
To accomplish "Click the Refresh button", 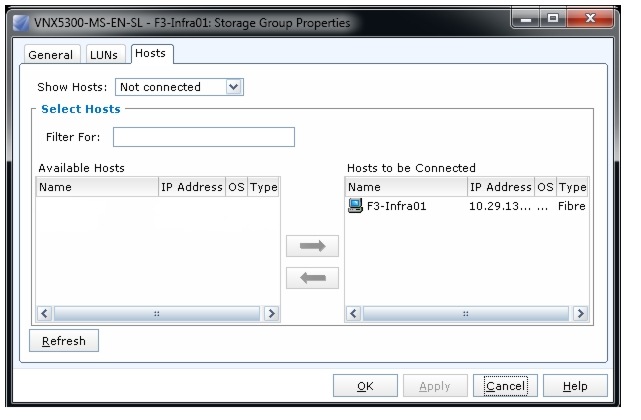I will 64,341.
